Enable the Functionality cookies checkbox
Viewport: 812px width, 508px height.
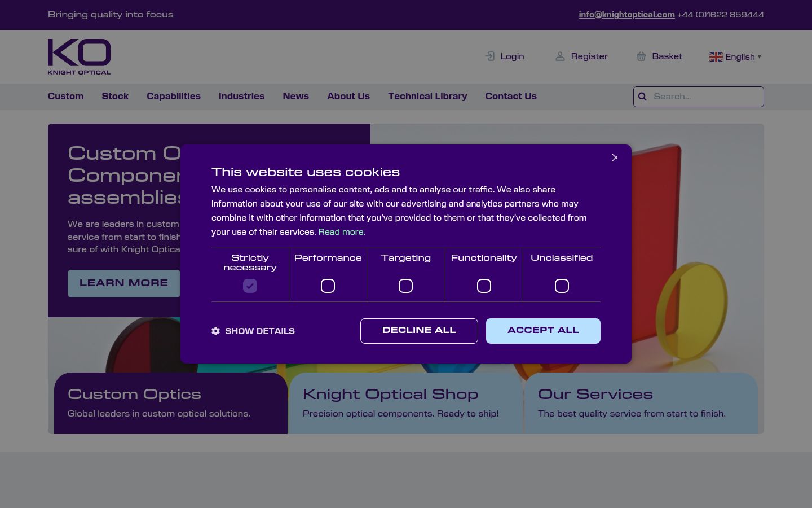tap(484, 286)
